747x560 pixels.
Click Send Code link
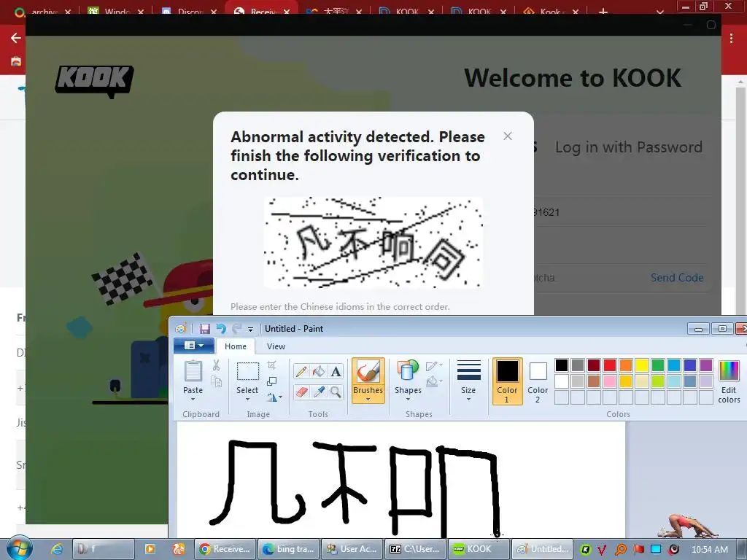pos(677,278)
